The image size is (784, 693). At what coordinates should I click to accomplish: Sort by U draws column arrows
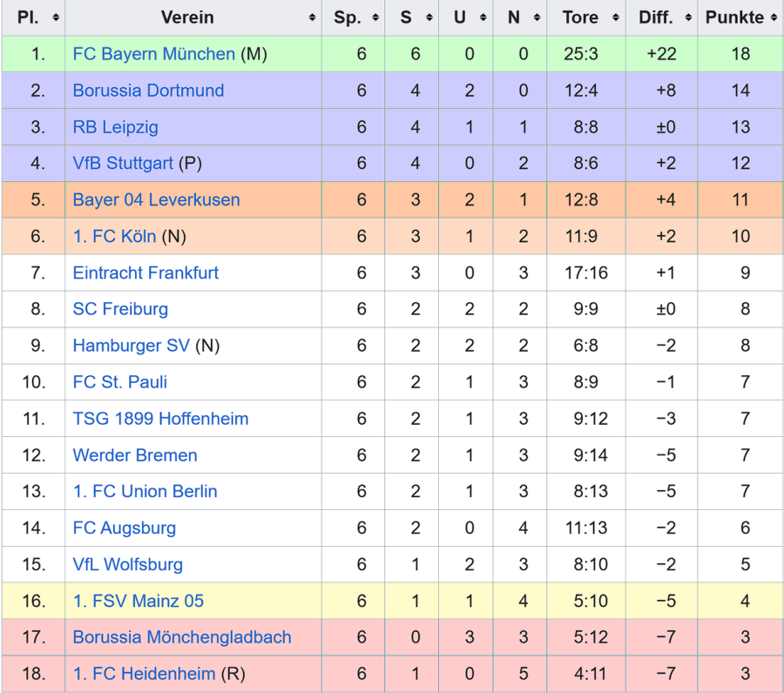(484, 17)
